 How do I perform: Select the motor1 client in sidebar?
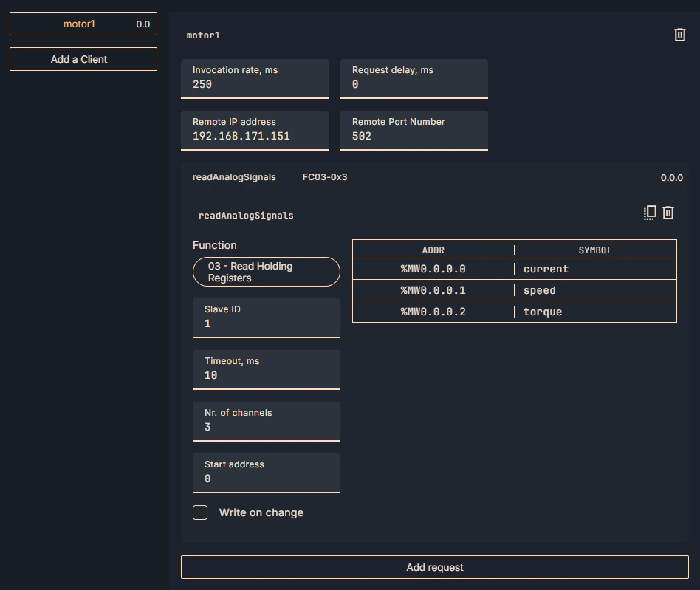pos(83,24)
